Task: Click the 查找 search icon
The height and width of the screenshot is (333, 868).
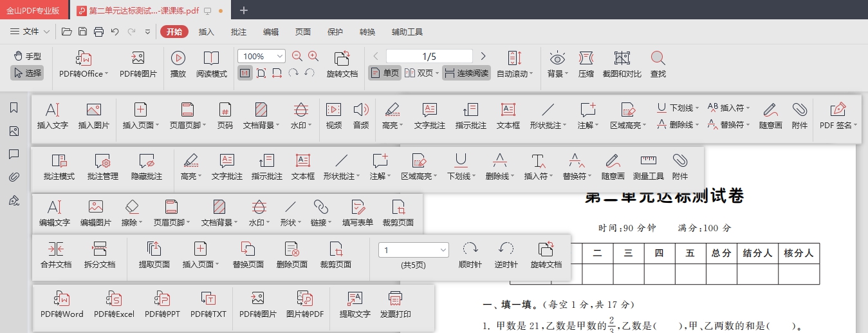Action: [658, 65]
